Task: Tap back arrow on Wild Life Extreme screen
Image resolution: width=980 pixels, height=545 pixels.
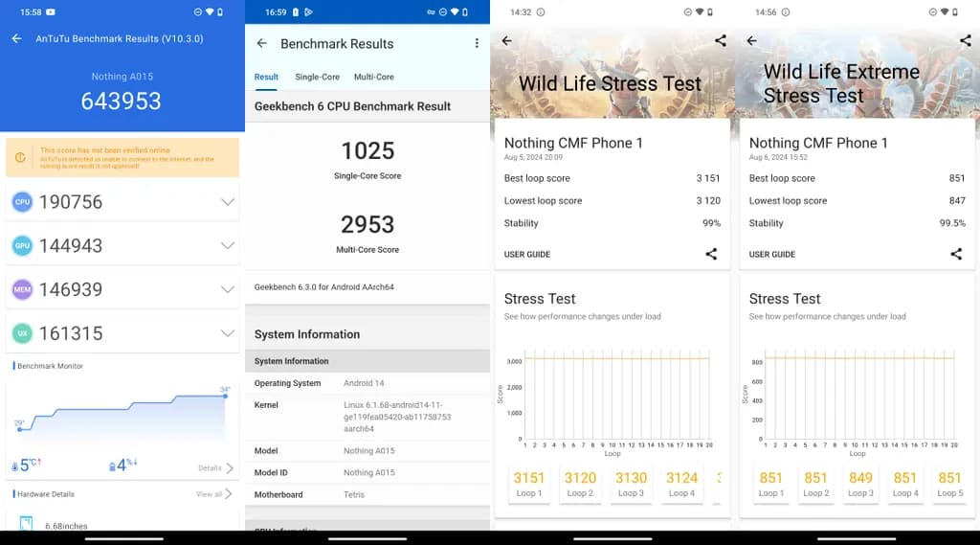Action: [751, 41]
